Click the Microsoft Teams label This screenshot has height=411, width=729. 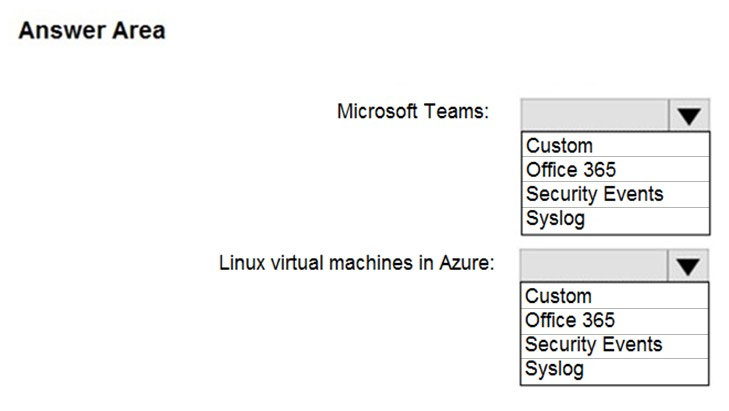click(413, 112)
